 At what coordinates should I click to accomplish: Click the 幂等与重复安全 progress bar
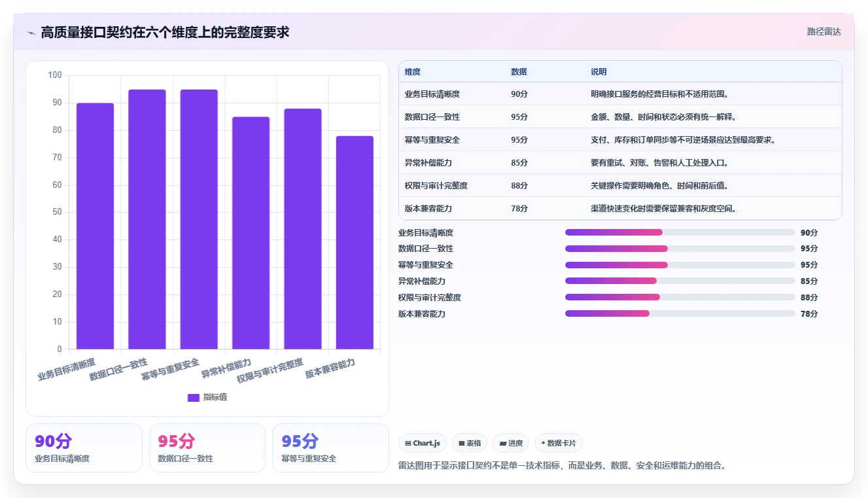680,265
